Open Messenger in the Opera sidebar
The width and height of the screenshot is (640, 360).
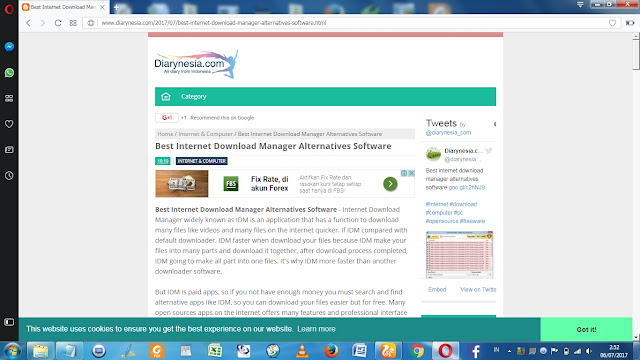9,47
